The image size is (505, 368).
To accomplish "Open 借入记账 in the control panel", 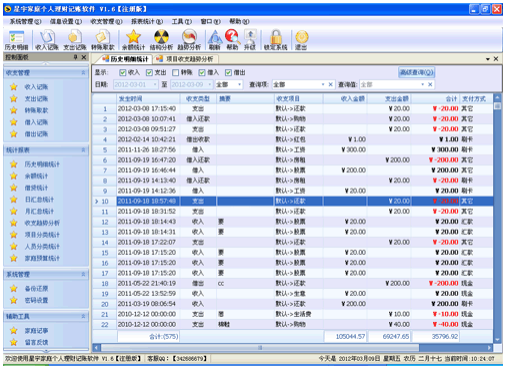I will [36, 122].
